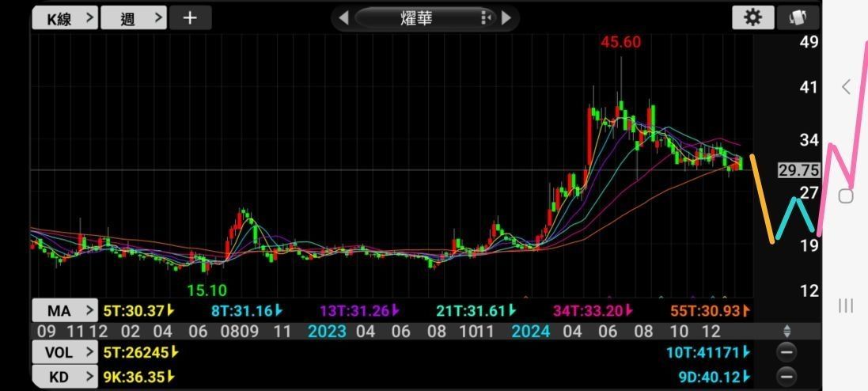
Task: Open the K線 chart type dropdown
Action: 64,18
